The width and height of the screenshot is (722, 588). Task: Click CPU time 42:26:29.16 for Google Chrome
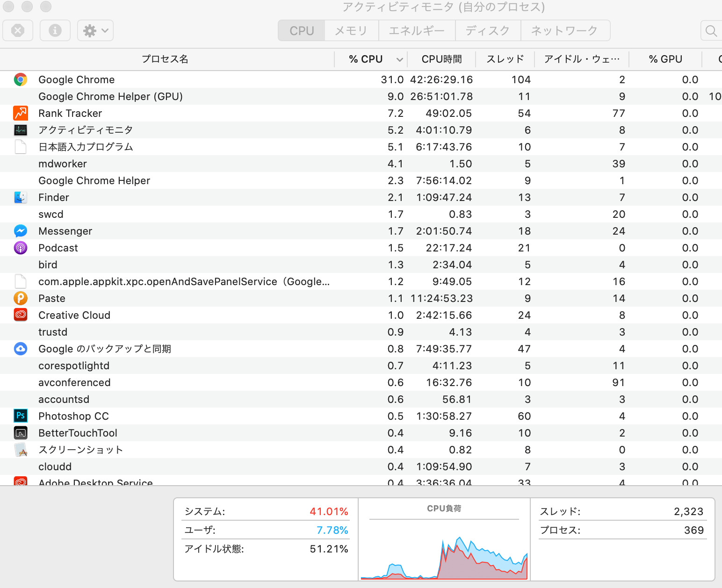(441, 79)
